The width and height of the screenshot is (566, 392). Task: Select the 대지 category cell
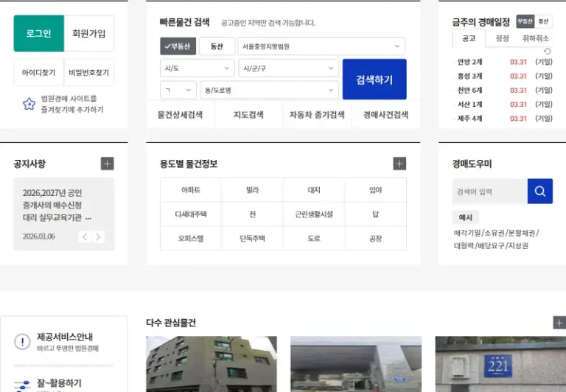(314, 190)
